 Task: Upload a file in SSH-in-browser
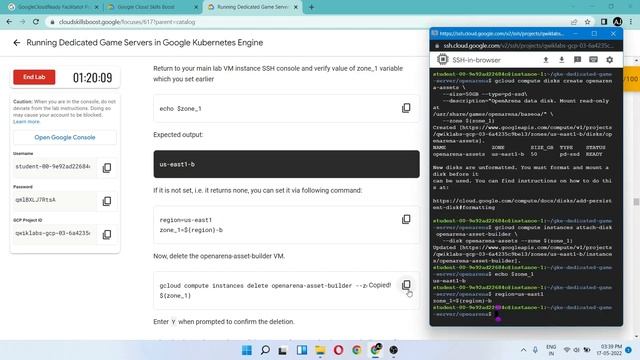click(x=546, y=60)
